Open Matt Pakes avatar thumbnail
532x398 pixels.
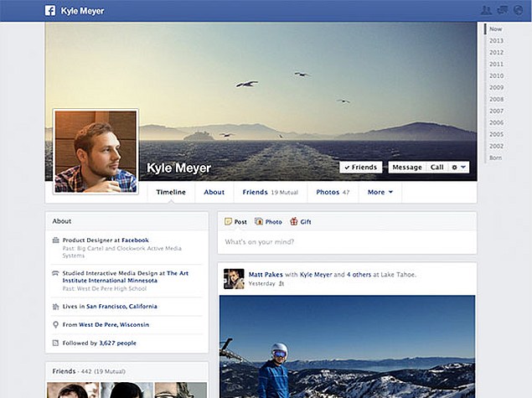234,279
